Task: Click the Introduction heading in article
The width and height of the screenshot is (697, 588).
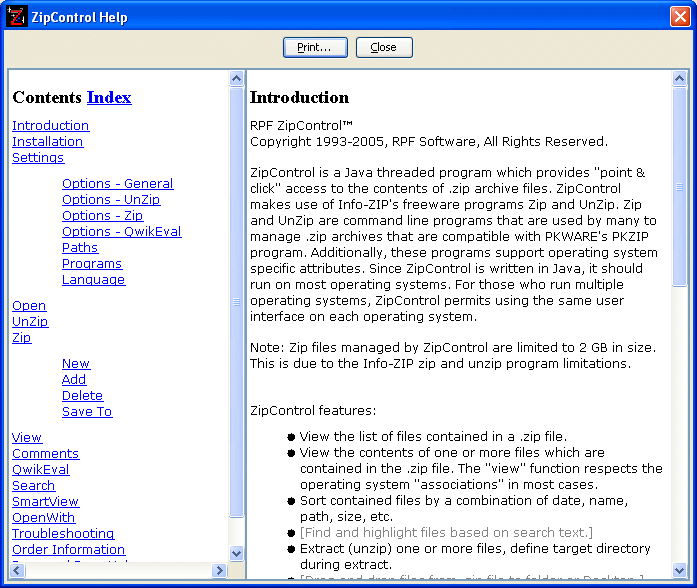Action: click(300, 97)
